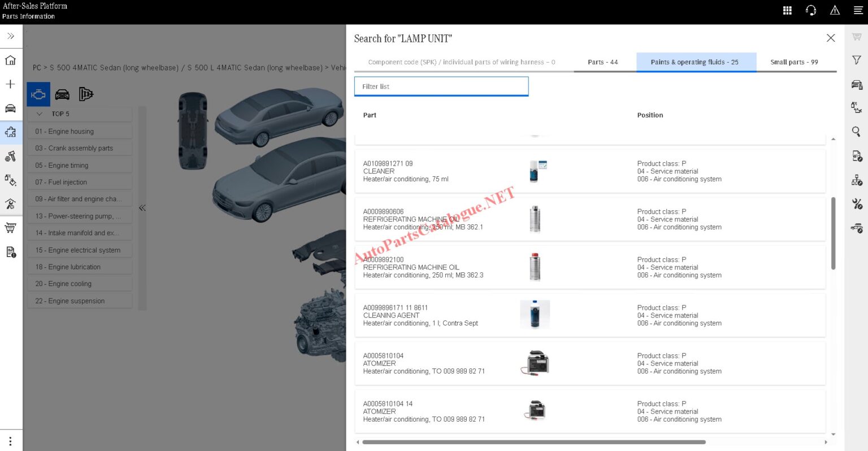Click the funnel filter icon
868x451 pixels.
coord(857,60)
